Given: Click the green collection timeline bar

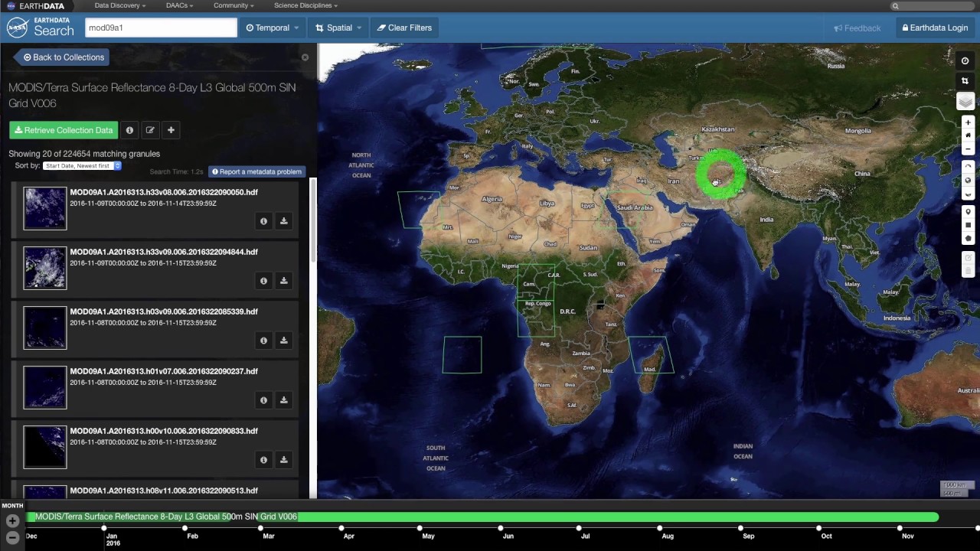Looking at the screenshot, I should click(482, 517).
